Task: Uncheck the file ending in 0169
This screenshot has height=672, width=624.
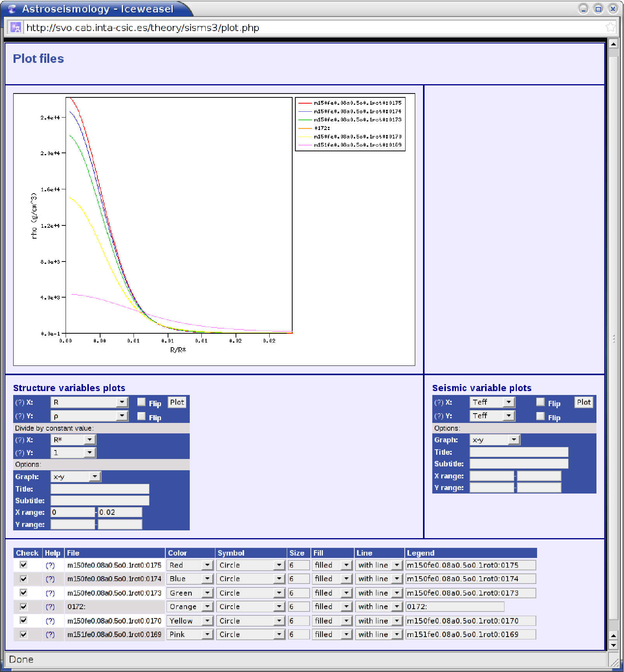Action: coord(24,634)
